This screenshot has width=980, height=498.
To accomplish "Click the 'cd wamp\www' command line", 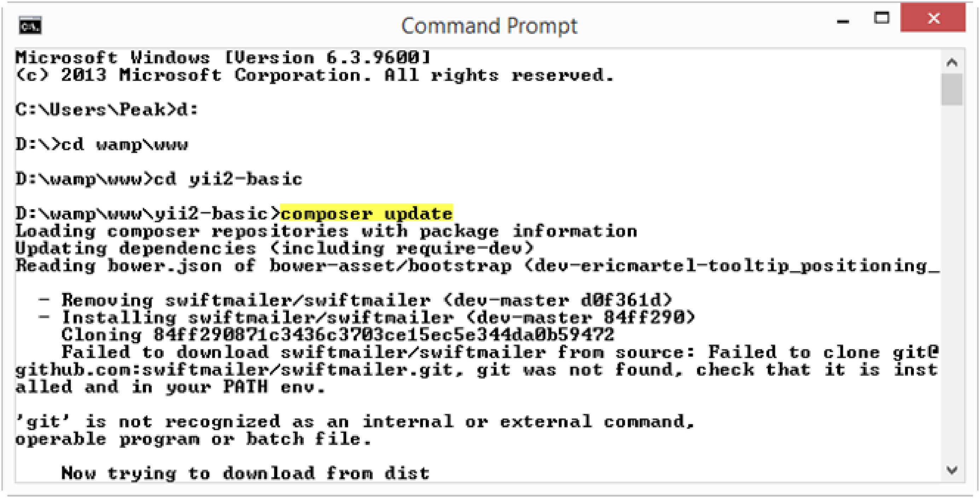I will tap(102, 145).
